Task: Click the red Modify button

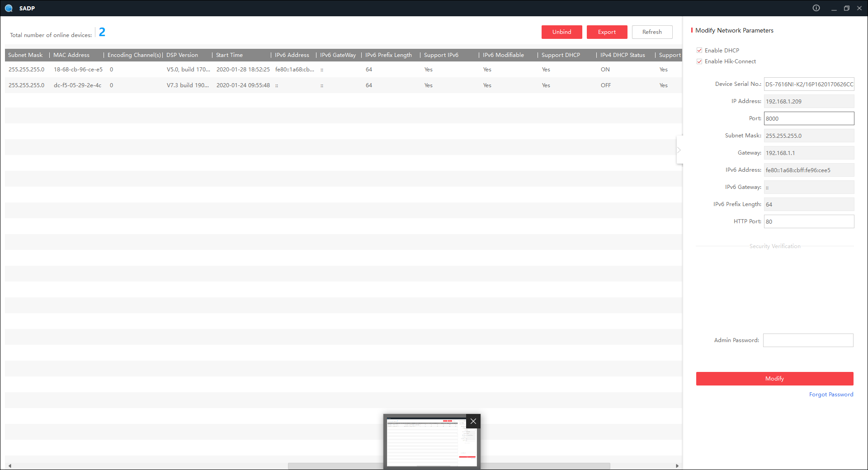Action: point(774,379)
